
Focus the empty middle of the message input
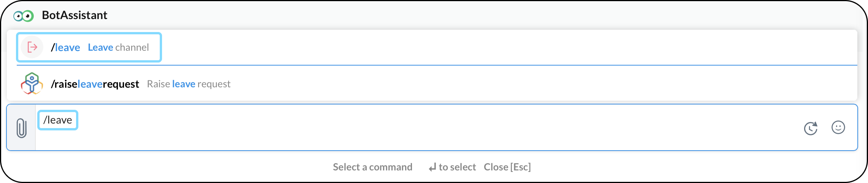click(x=418, y=128)
